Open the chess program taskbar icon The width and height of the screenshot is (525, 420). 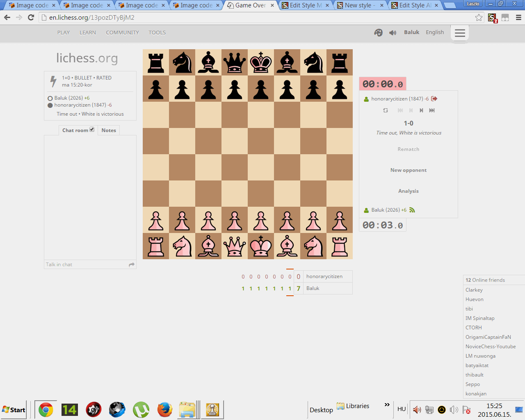click(212, 409)
